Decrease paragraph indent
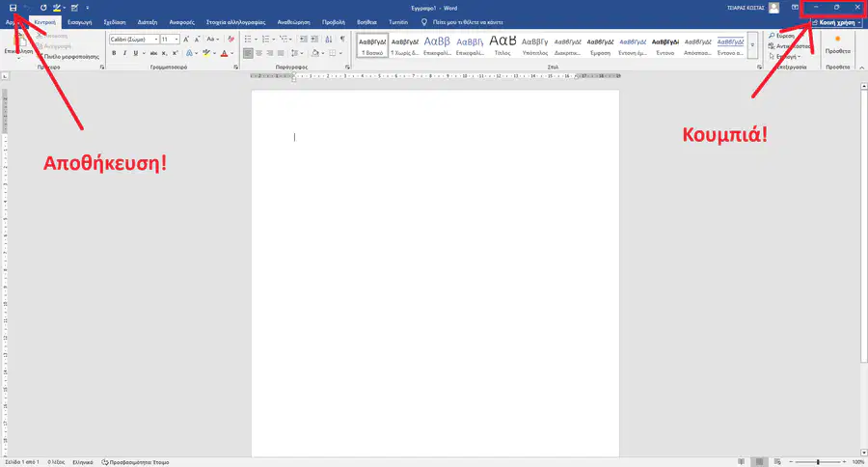The image size is (868, 467). [303, 40]
